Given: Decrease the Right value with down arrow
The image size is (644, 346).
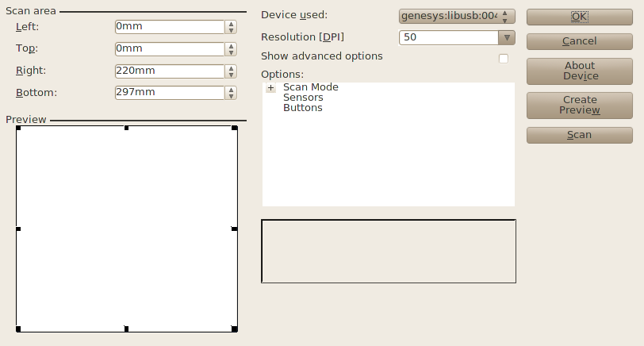Looking at the screenshot, I should tap(232, 75).
